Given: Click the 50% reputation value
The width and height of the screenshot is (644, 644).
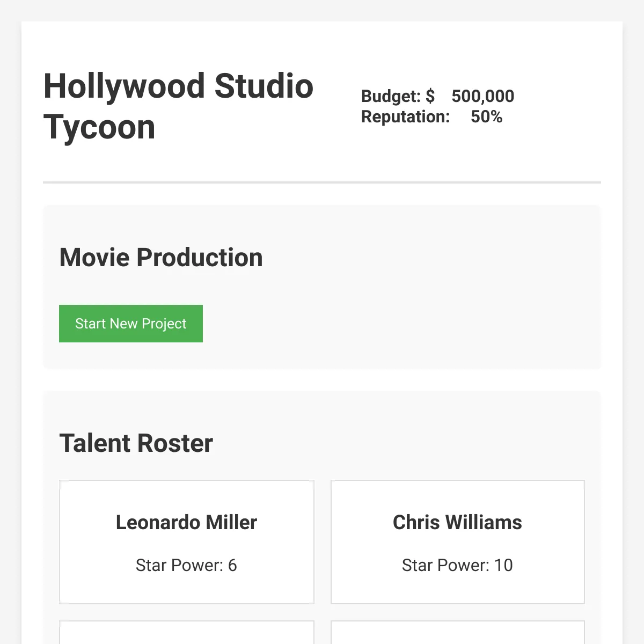Looking at the screenshot, I should click(486, 116).
